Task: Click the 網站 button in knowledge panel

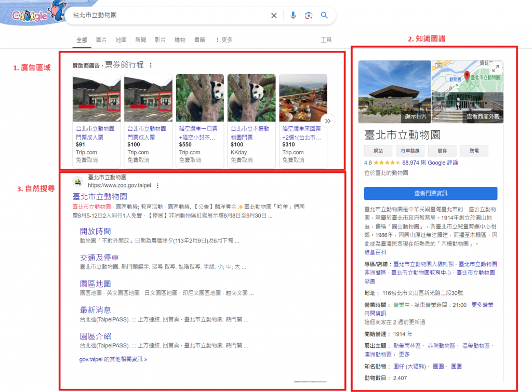Action: click(378, 151)
